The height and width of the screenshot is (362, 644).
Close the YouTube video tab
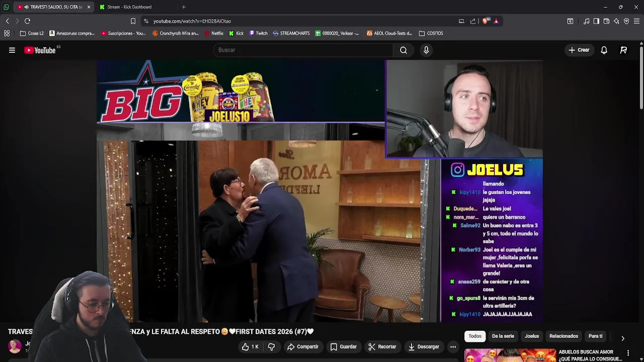point(89,7)
